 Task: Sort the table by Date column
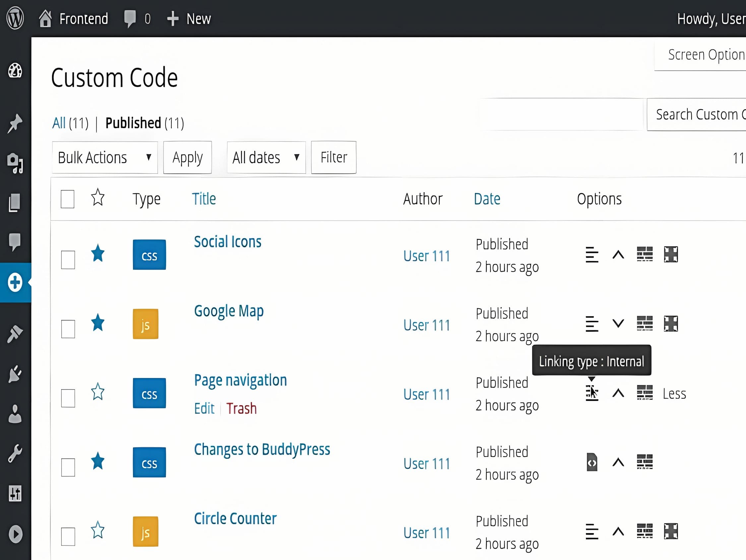pos(487,199)
